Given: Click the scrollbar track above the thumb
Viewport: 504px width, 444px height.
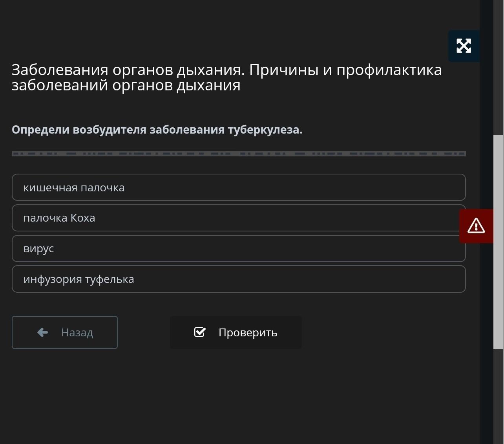Looking at the screenshot, I should point(498,68).
